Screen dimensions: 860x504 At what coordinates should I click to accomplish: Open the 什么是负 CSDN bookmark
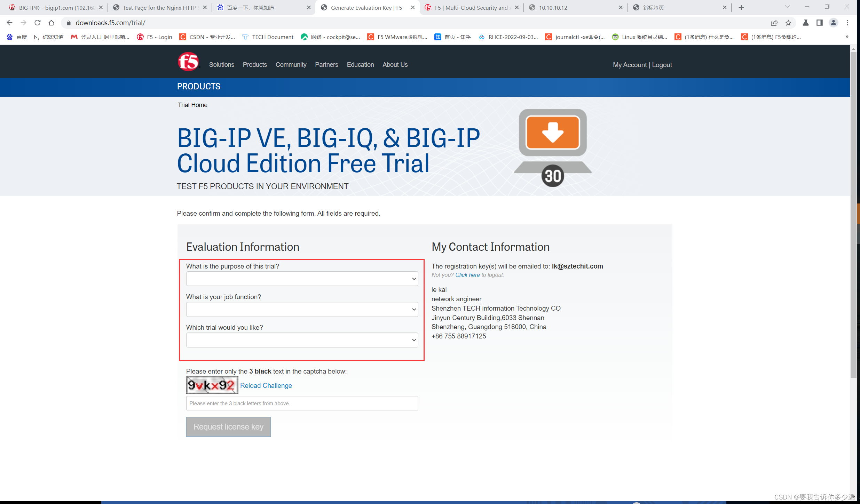click(x=704, y=37)
